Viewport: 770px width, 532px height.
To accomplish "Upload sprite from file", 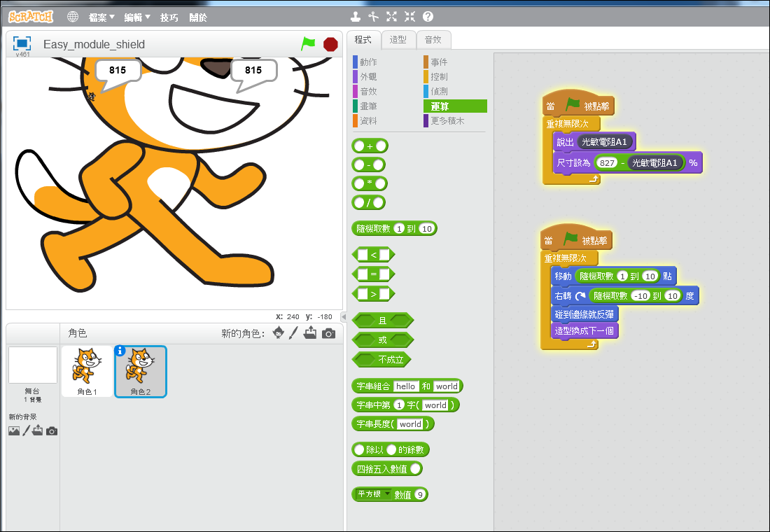I will pos(310,332).
